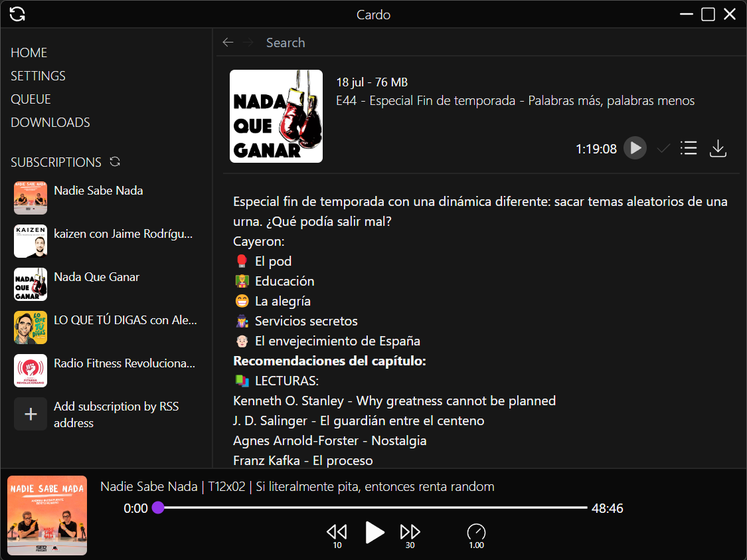Open Nada Que Ganar subscription
This screenshot has height=560, width=747.
click(107, 284)
